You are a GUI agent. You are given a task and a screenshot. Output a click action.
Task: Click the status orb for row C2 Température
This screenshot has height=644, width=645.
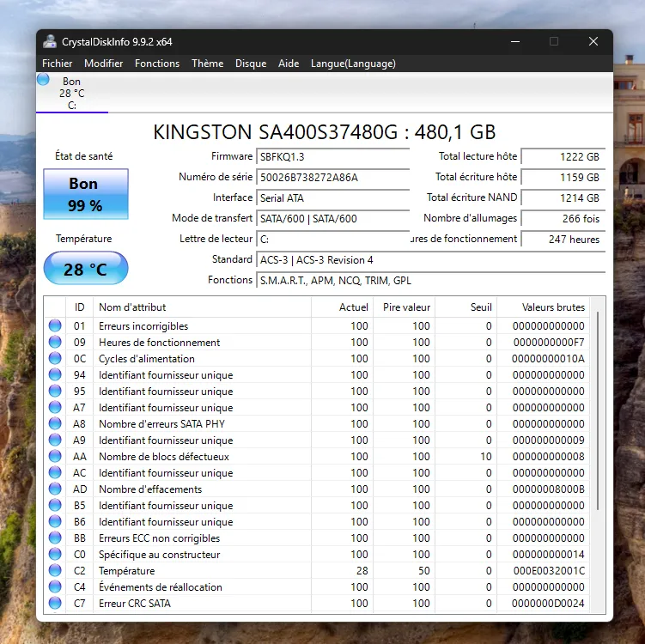[55, 570]
